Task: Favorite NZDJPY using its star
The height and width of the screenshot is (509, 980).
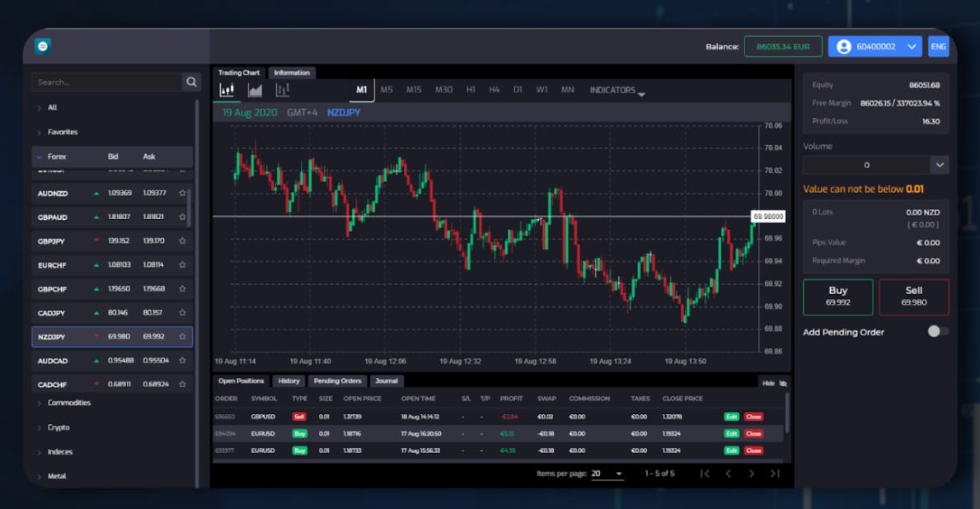Action: point(182,337)
